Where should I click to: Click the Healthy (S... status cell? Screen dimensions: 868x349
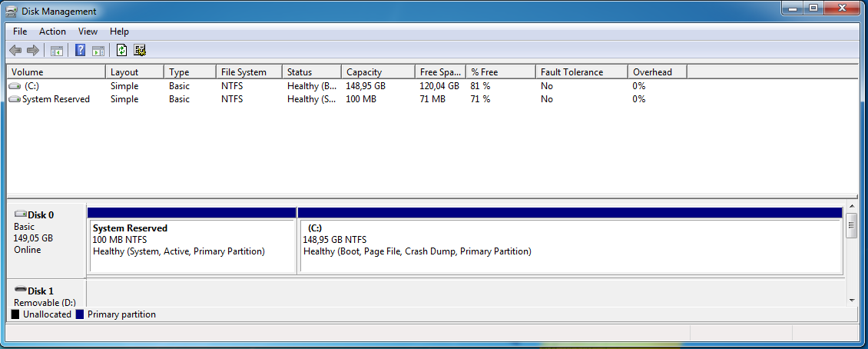tap(311, 100)
